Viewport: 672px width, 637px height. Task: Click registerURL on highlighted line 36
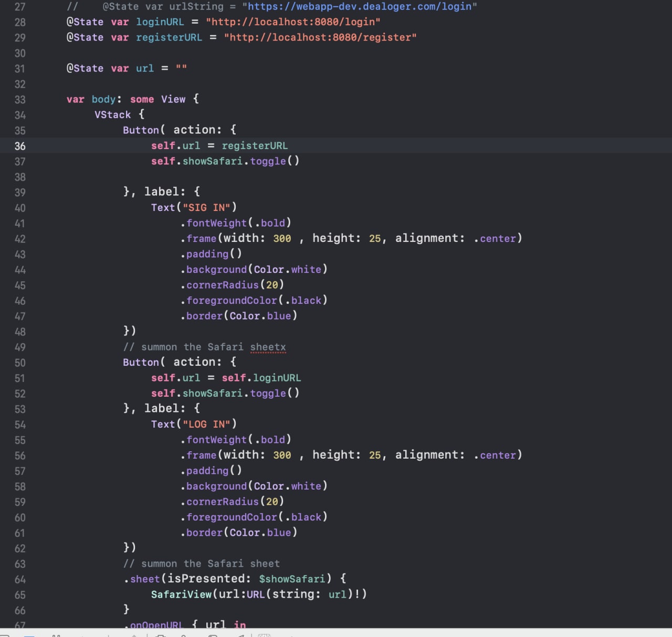255,145
